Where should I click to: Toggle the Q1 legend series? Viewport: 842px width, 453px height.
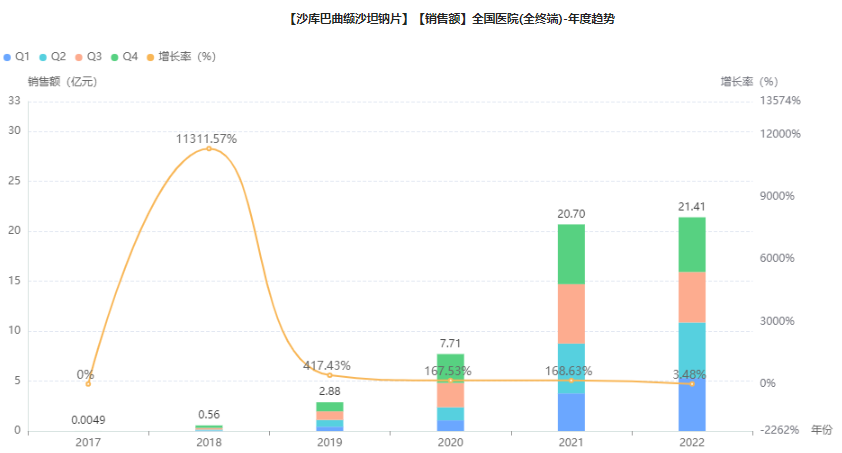tap(18, 56)
